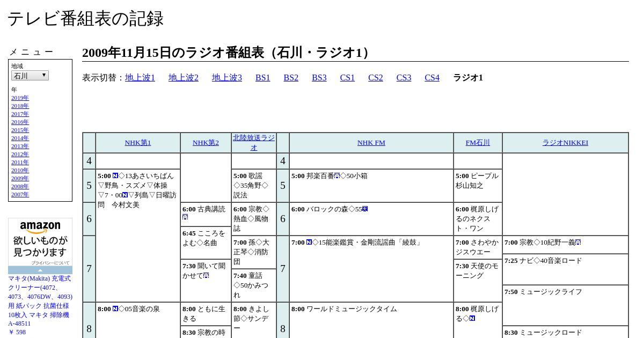Expand the Amazon ad collapse arrow
The height and width of the screenshot is (338, 644).
click(x=40, y=270)
